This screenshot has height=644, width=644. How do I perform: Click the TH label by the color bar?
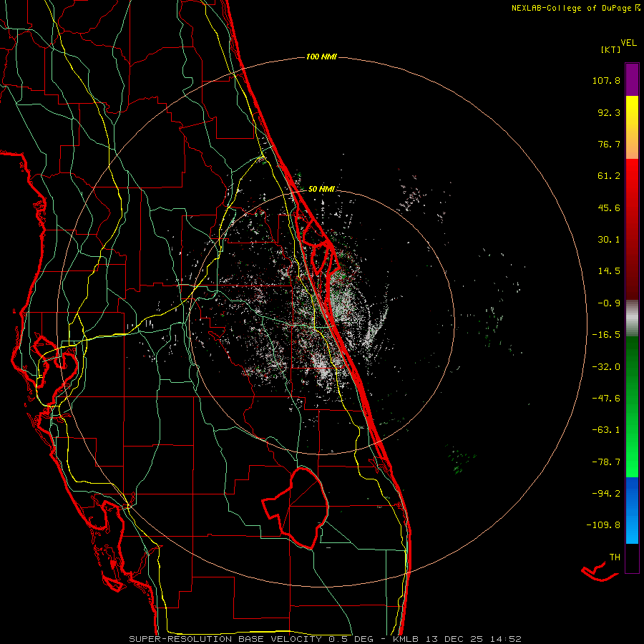point(615,557)
